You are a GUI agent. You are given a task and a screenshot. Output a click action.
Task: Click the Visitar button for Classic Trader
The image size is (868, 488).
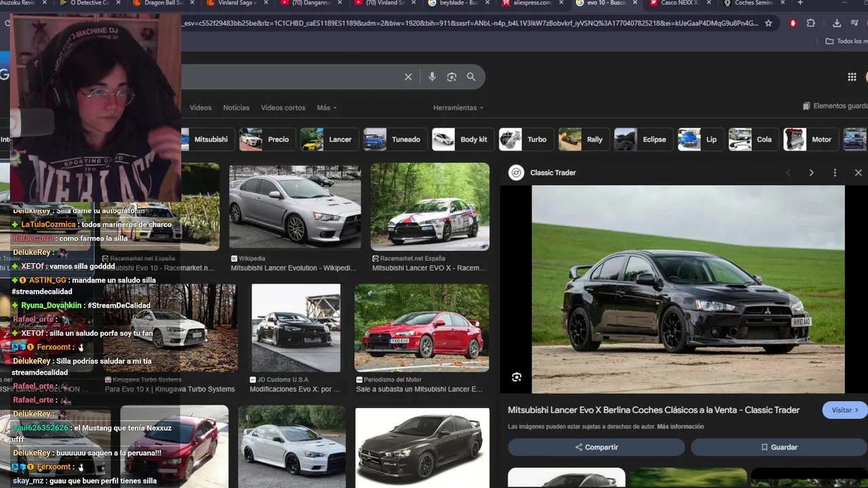[x=845, y=410]
